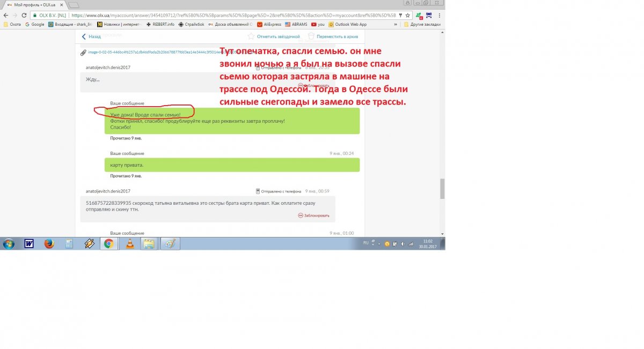This screenshot has height=349, width=644.
Task: Open Chrome's three-dot menu
Action: 440,16
